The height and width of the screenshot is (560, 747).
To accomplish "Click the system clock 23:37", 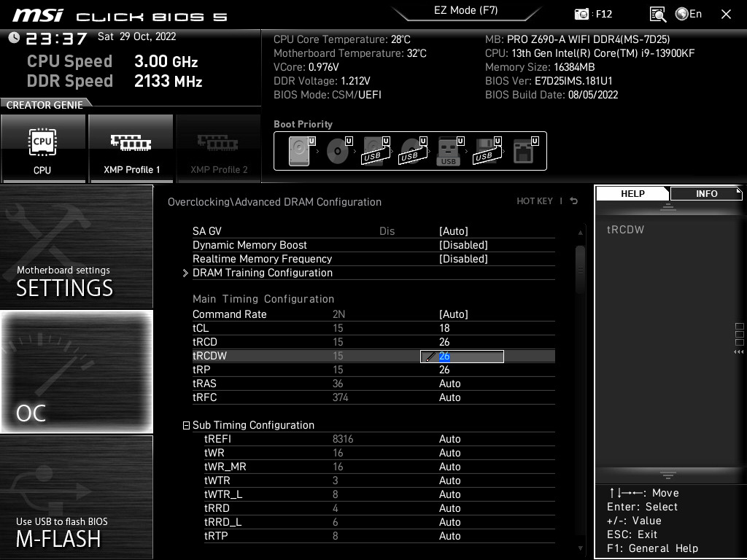I will (56, 38).
